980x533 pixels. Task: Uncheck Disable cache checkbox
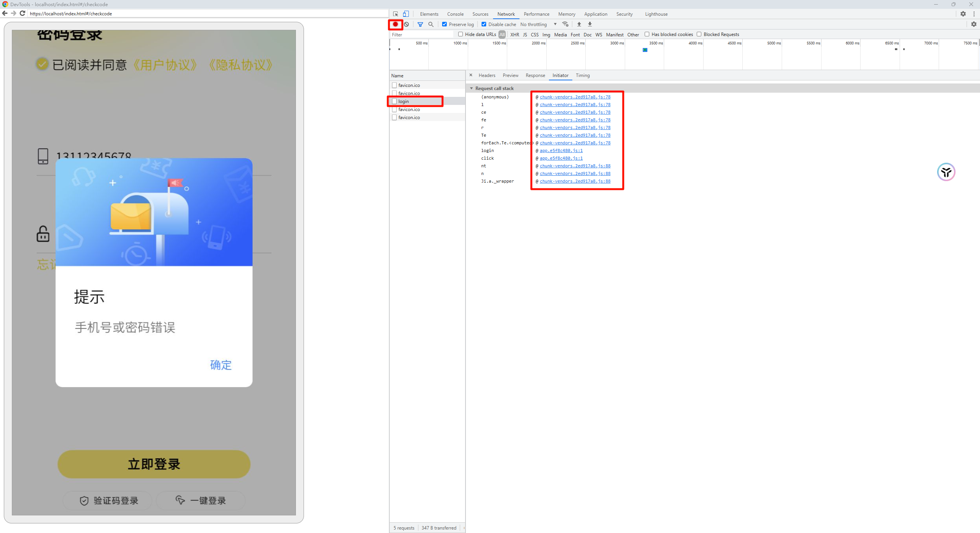[484, 24]
